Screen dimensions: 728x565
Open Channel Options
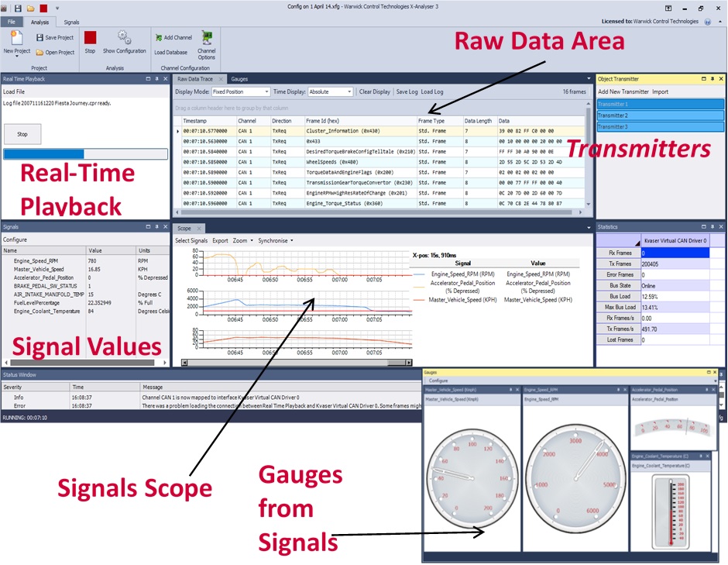coord(208,40)
